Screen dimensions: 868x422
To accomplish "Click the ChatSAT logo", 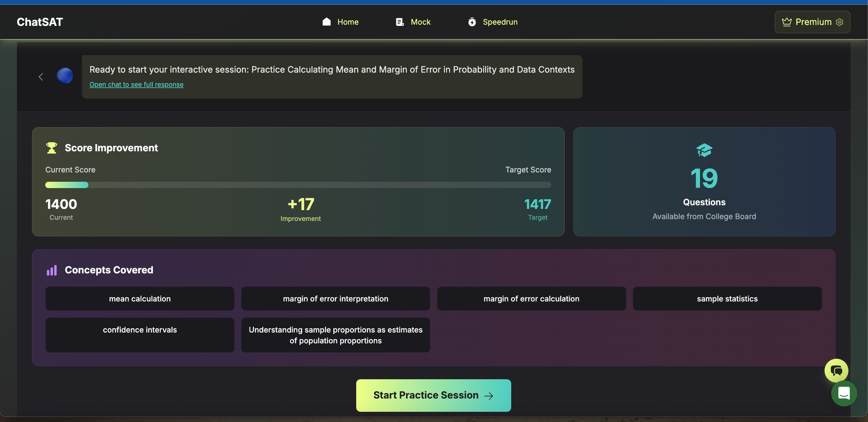I will tap(39, 22).
